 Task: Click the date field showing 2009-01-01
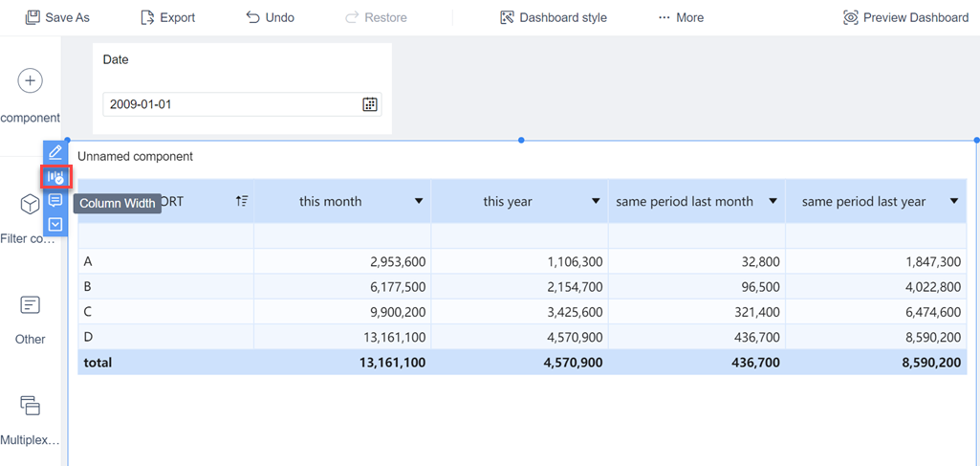point(242,104)
